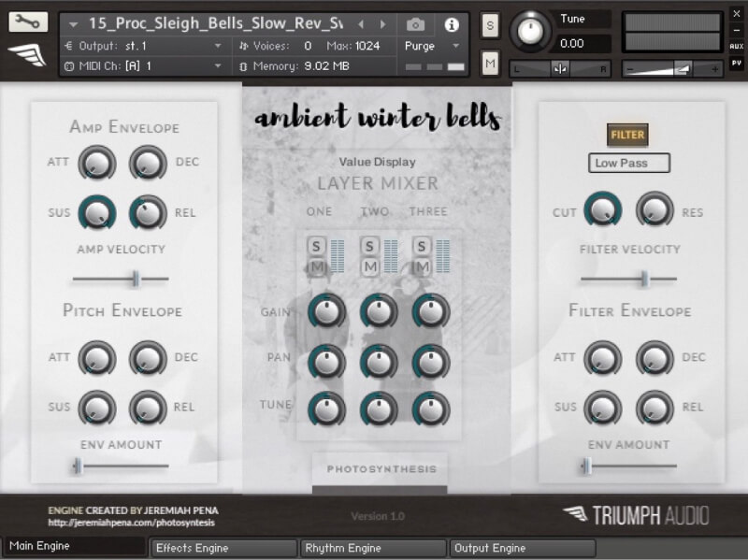Click the header pan L-R slider
The width and height of the screenshot is (748, 560).
[560, 69]
